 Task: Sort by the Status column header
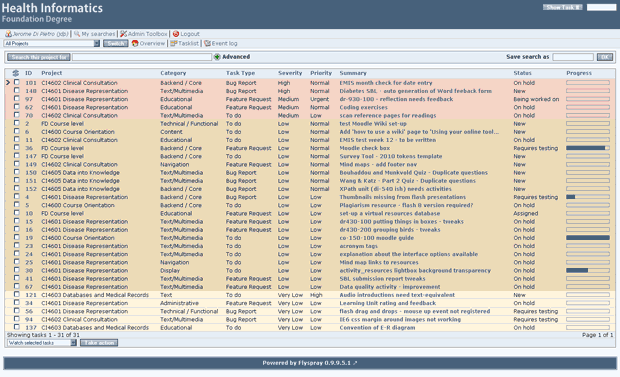(x=522, y=73)
